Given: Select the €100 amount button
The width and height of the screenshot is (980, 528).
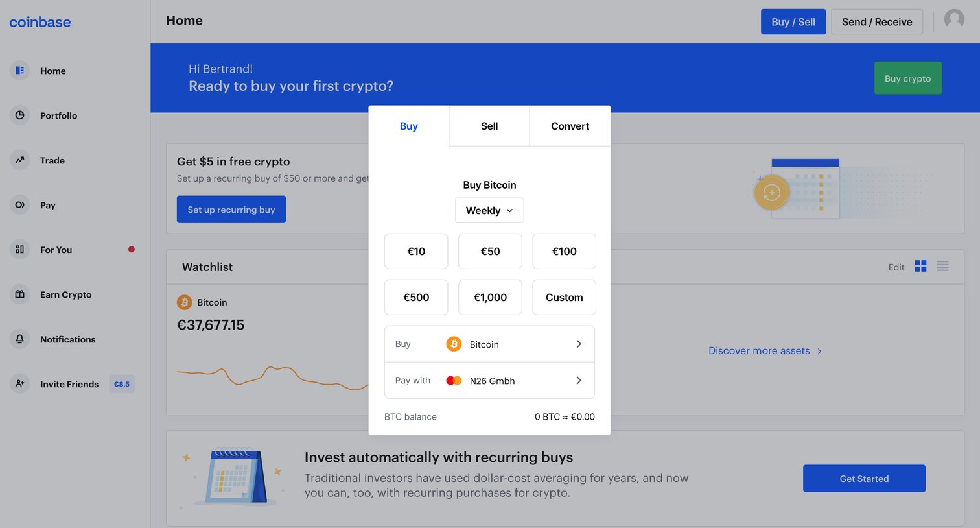Looking at the screenshot, I should (x=564, y=251).
